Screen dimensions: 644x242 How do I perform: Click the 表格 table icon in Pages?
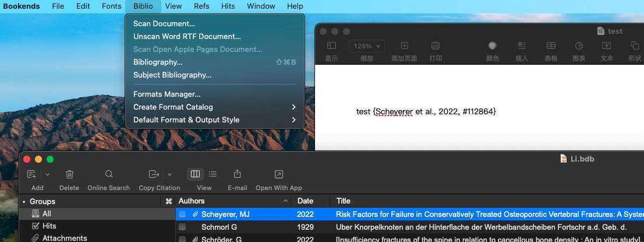[x=551, y=45]
